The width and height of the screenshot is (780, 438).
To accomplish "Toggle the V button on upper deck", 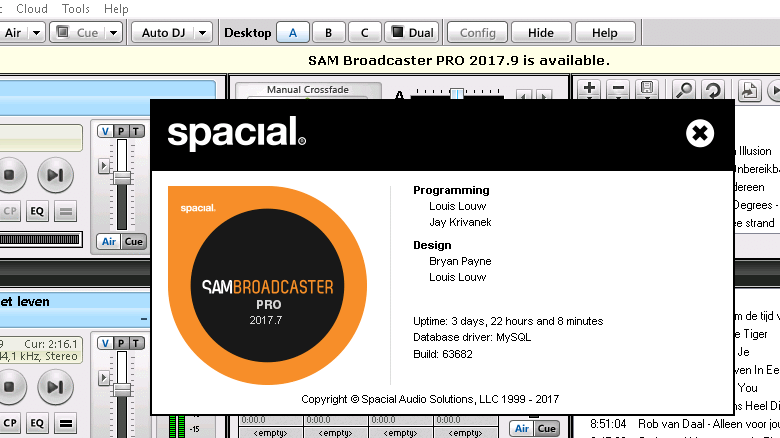I will pyautogui.click(x=105, y=131).
